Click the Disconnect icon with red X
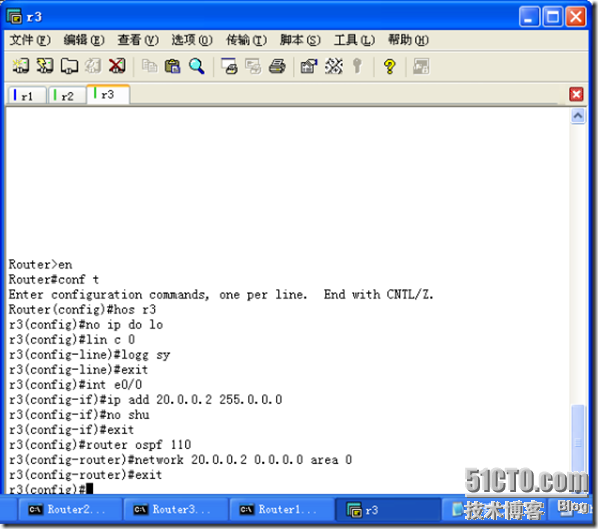 tap(117, 66)
